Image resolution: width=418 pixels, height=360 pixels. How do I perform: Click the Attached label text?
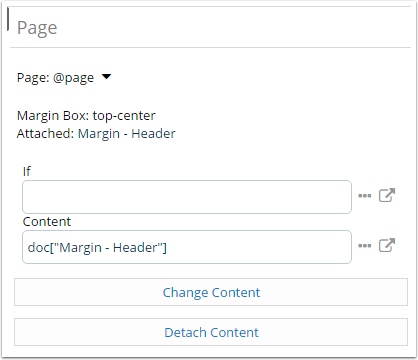(x=45, y=134)
